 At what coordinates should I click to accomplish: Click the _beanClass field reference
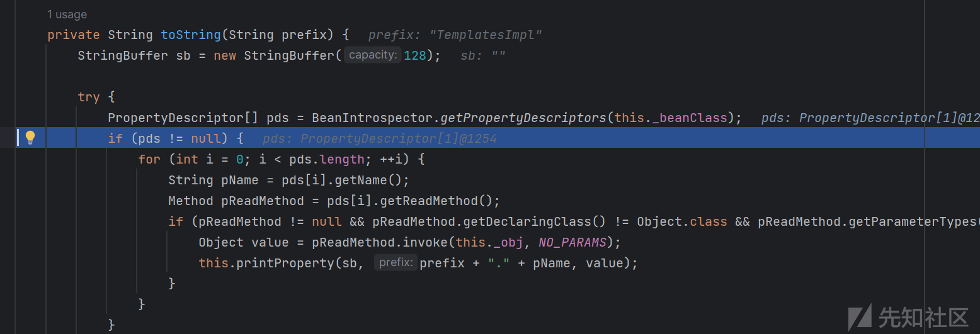click(x=690, y=118)
